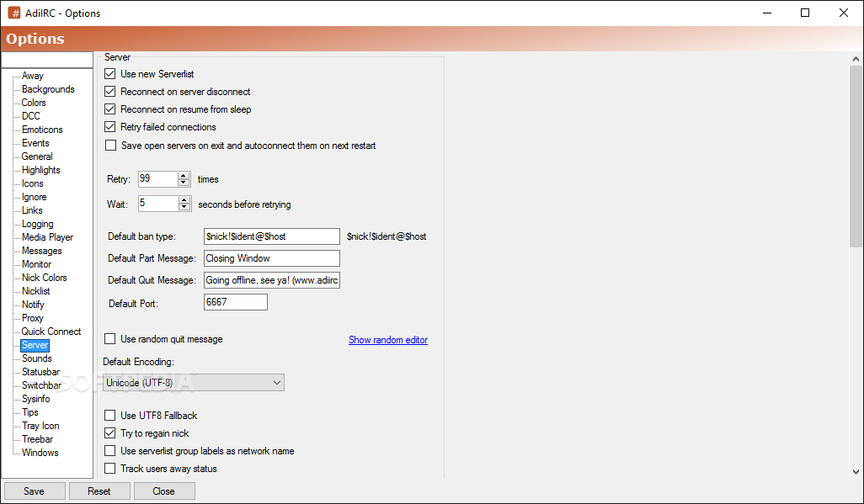Click the scrollbar down arrow
The height and width of the screenshot is (504, 864).
(x=856, y=471)
